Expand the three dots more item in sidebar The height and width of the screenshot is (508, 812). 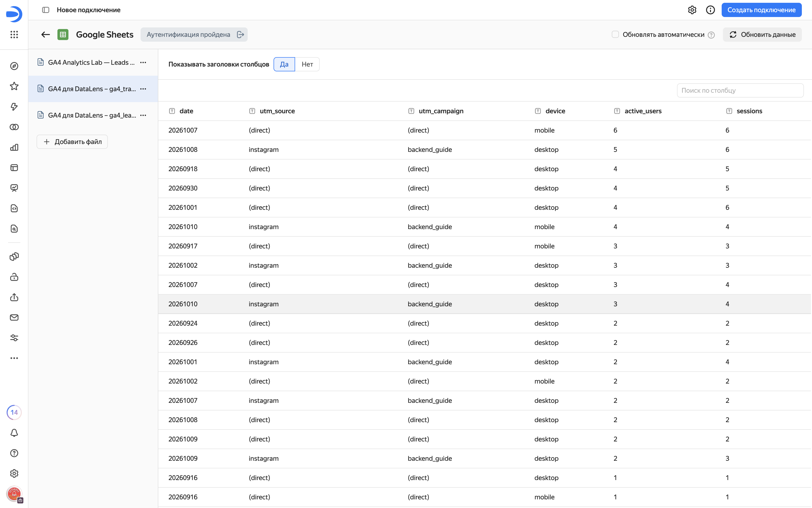14,358
